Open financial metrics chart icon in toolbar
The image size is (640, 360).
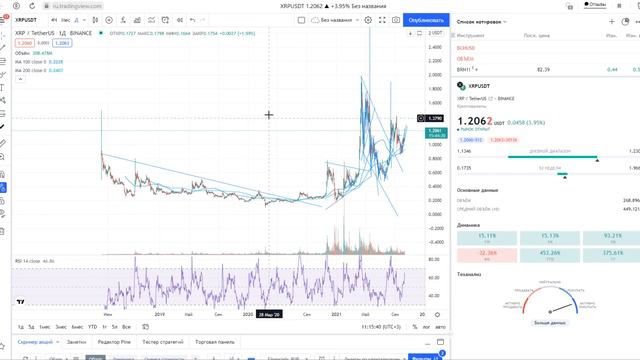[137, 20]
